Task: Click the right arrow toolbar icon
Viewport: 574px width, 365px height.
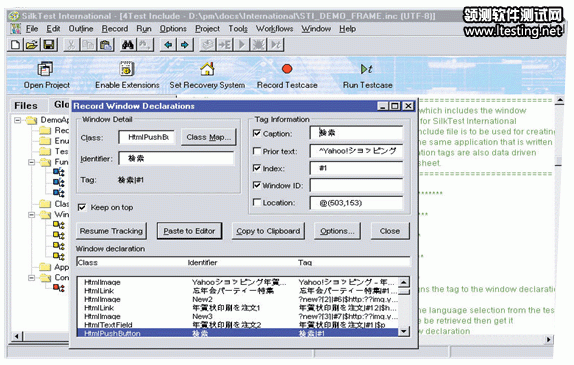Action: 184,45
